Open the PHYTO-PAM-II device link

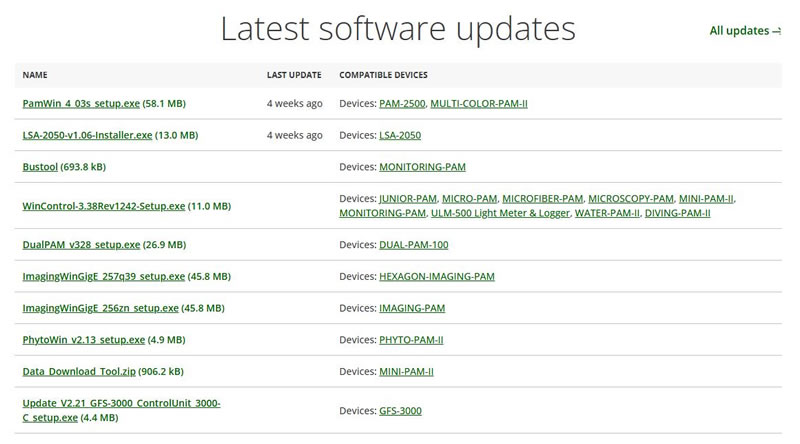(411, 340)
